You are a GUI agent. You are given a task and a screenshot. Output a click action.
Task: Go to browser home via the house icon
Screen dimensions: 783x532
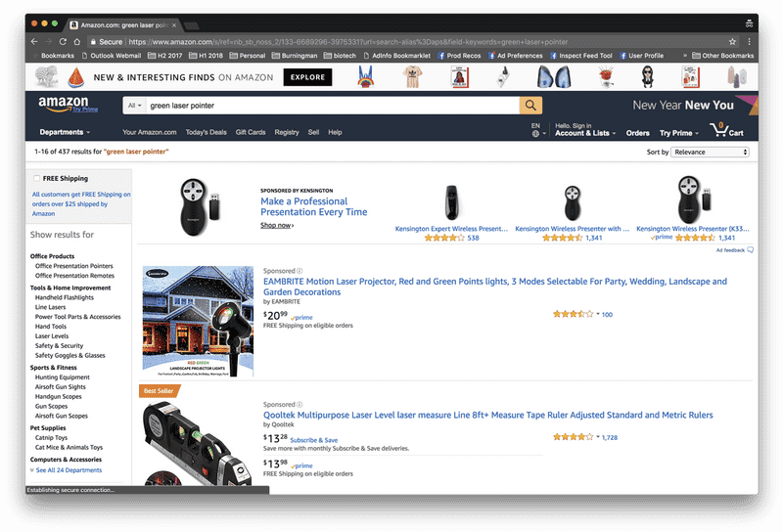pos(77,42)
